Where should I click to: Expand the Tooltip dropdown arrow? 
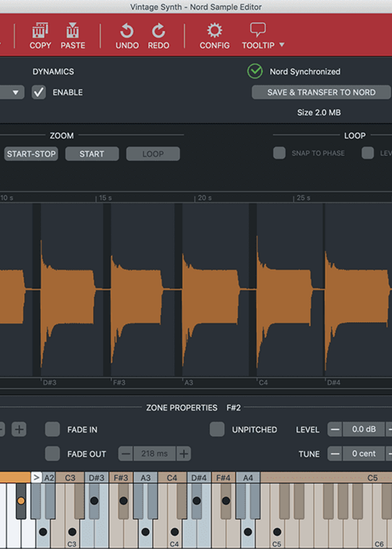(x=282, y=45)
